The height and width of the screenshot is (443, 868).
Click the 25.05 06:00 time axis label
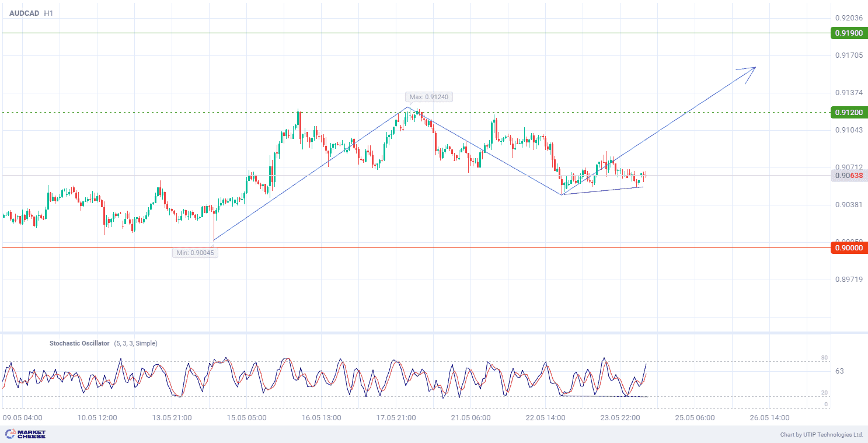695,418
